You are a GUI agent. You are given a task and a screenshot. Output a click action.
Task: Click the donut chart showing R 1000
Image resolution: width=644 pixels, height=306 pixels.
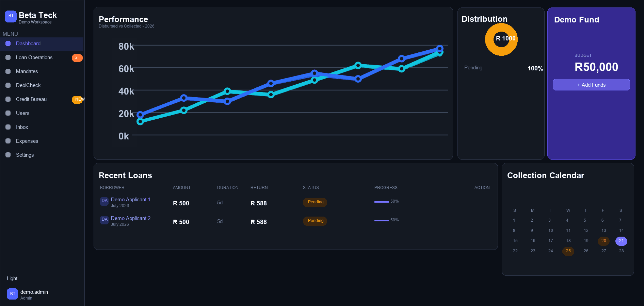coord(501,39)
